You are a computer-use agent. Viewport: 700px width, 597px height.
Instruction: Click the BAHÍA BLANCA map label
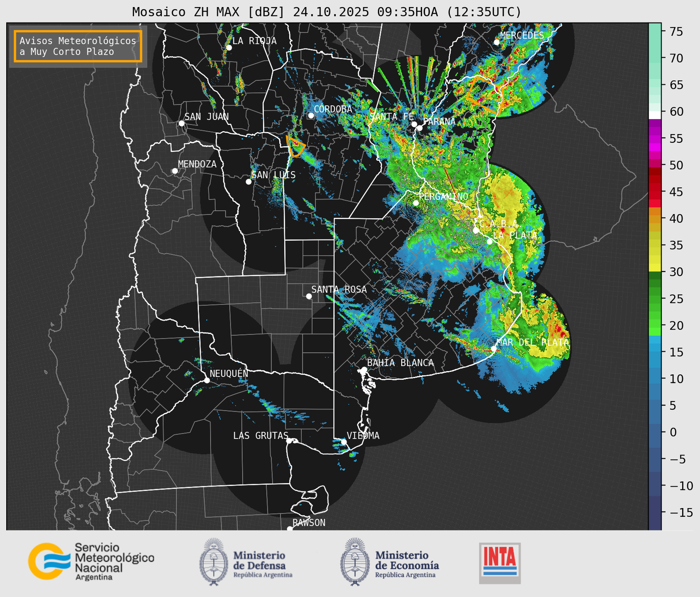coord(400,362)
